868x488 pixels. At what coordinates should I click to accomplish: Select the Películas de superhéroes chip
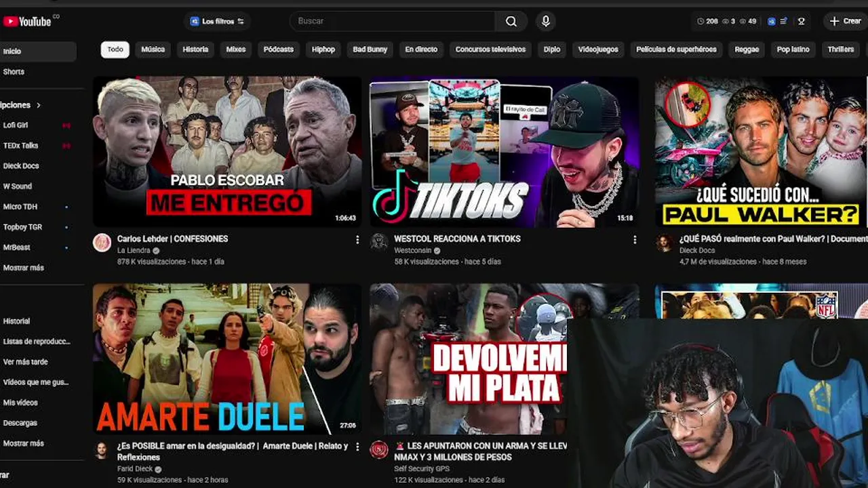(676, 49)
